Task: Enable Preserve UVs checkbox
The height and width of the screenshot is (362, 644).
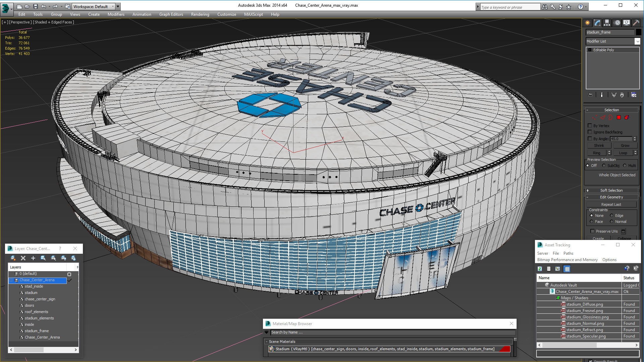Action: (593, 231)
